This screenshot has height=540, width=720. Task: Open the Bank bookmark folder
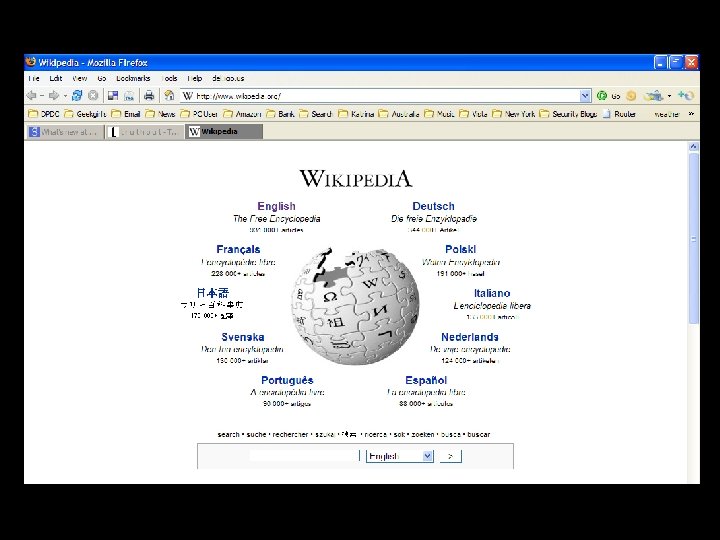click(280, 114)
